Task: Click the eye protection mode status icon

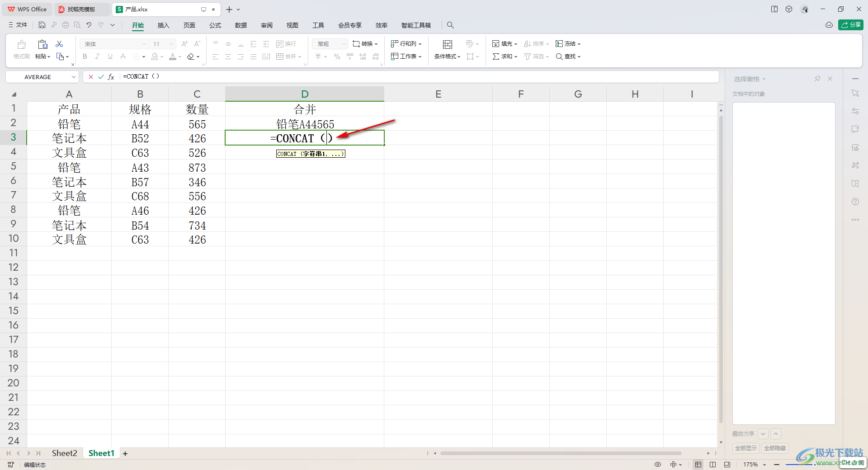Action: pyautogui.click(x=658, y=464)
